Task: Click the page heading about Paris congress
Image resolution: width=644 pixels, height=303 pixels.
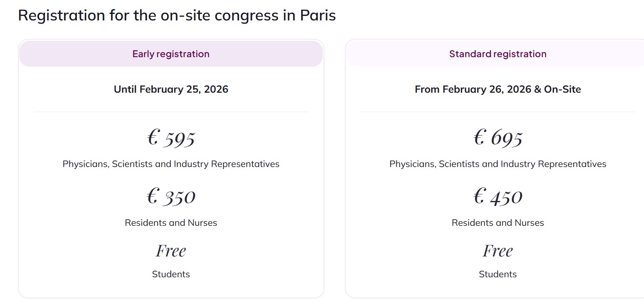Action: click(x=177, y=16)
